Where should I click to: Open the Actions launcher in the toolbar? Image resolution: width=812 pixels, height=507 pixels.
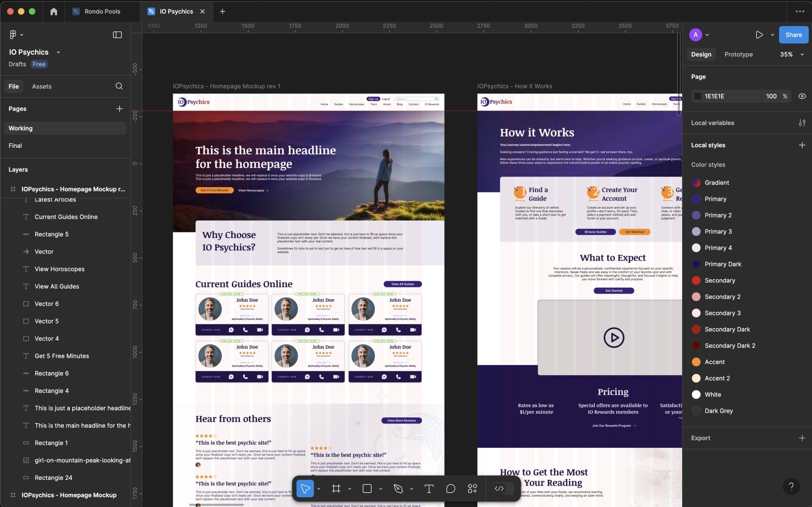click(x=472, y=489)
